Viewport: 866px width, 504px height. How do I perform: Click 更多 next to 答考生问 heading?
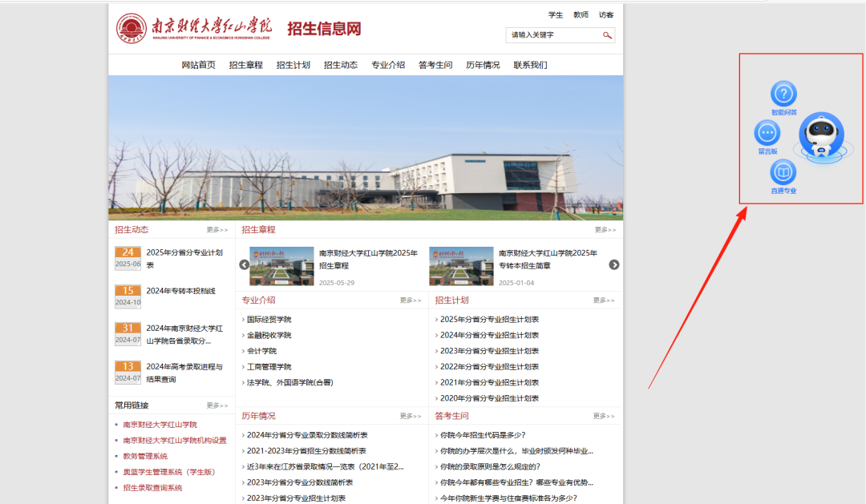604,416
